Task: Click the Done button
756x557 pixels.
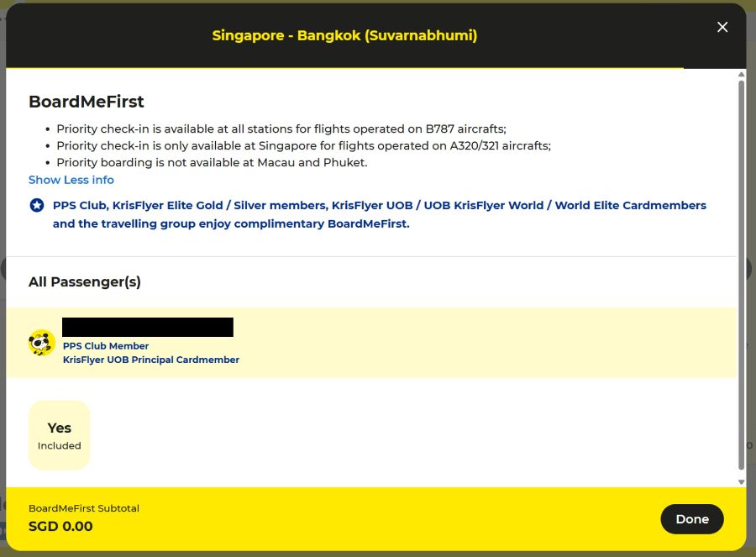Action: coord(691,519)
